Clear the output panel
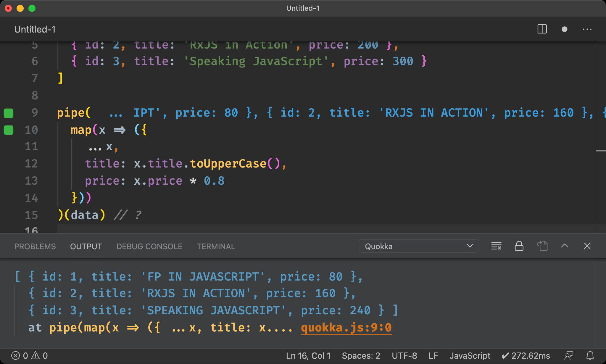 (496, 246)
